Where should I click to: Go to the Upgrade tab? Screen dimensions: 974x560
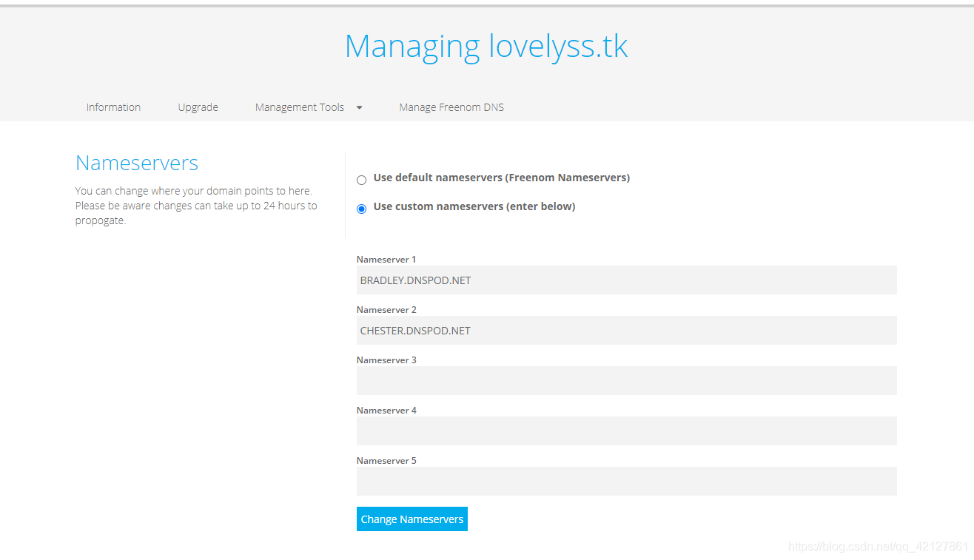198,107
